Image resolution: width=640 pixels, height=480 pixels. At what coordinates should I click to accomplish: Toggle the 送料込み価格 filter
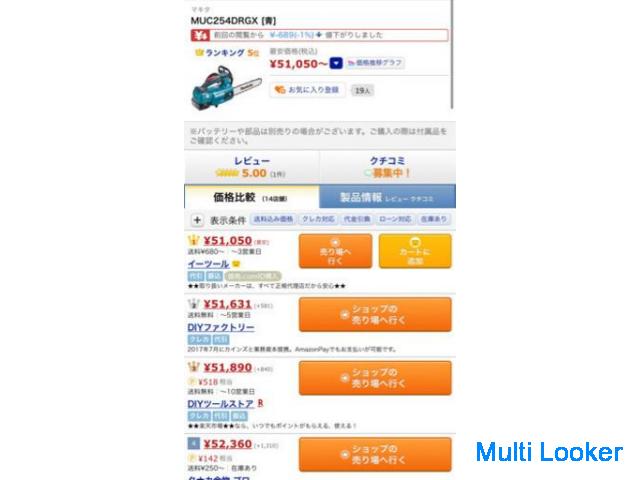click(x=273, y=219)
